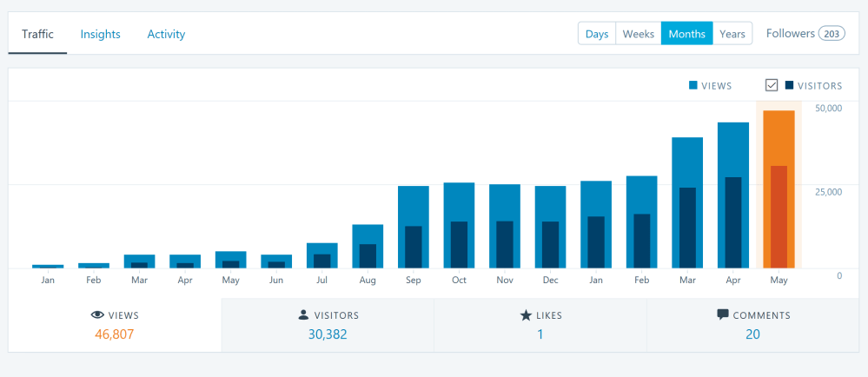Open the Visitors total of 30,382
Image resolution: width=868 pixels, height=377 pixels.
tap(328, 334)
